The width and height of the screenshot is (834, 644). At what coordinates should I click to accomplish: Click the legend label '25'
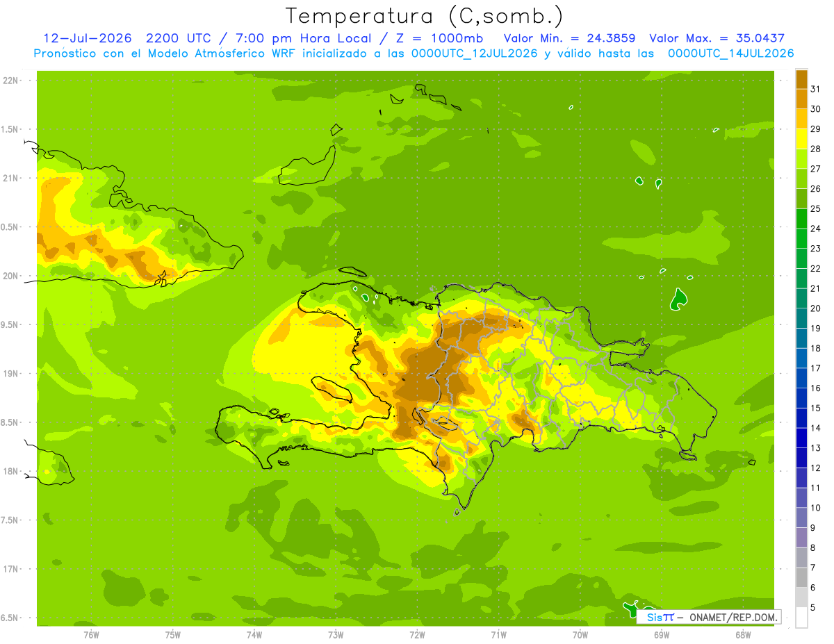click(x=816, y=208)
